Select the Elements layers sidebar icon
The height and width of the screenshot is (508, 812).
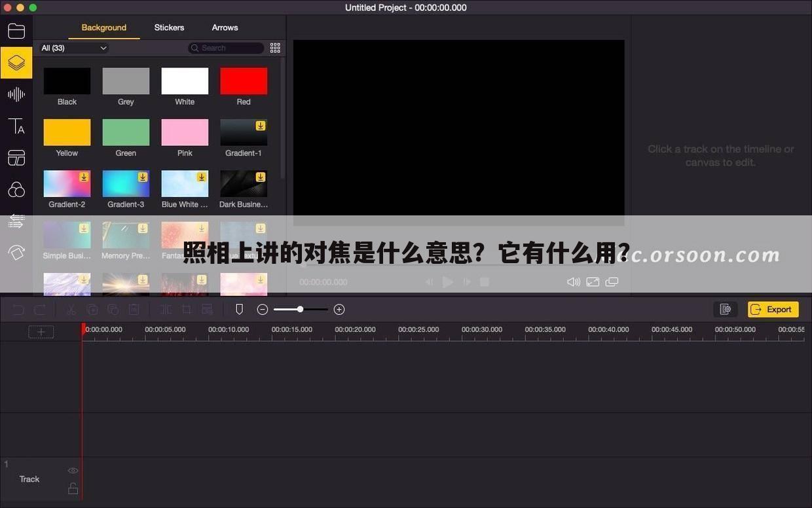(16, 63)
